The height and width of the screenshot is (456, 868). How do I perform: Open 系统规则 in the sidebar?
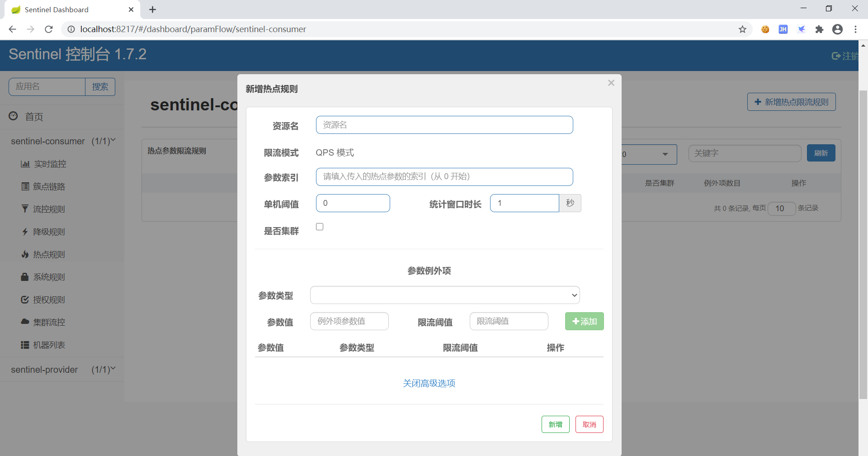pyautogui.click(x=49, y=277)
